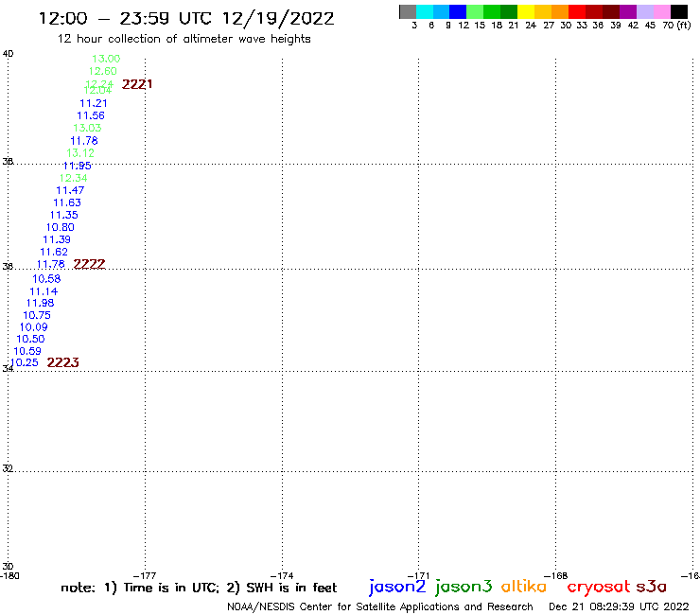Click the 2221 time marker
Viewport: 700px width, 615px height.
[x=137, y=84]
